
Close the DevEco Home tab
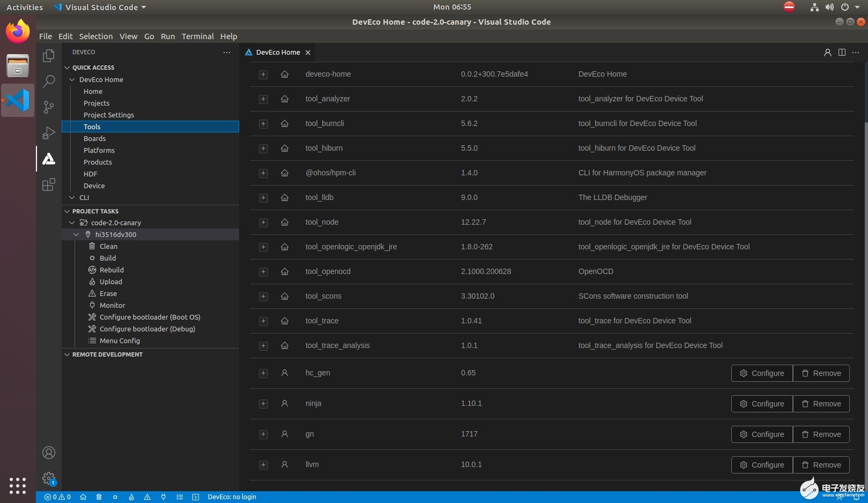click(x=308, y=53)
